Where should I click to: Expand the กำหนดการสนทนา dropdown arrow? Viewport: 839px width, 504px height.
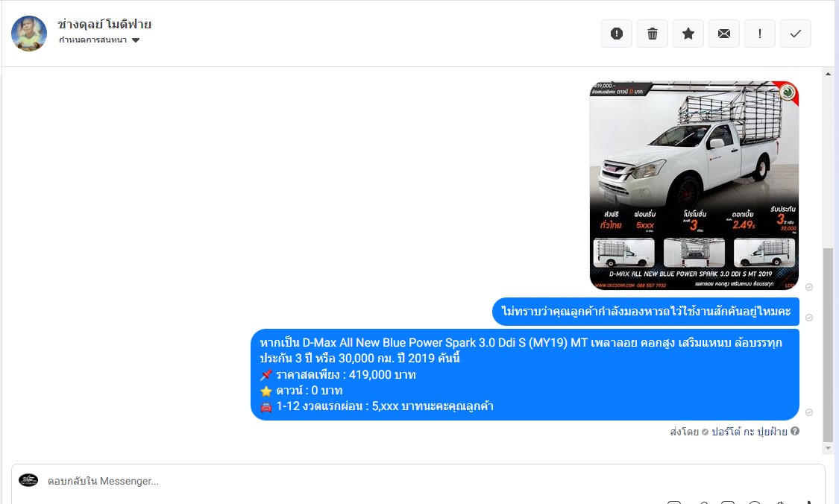click(136, 40)
